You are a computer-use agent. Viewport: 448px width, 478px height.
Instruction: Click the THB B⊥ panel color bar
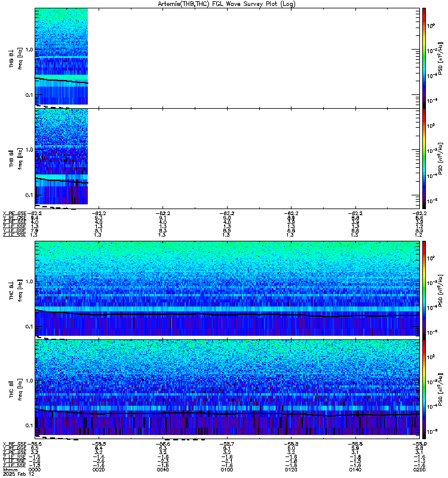click(424, 58)
